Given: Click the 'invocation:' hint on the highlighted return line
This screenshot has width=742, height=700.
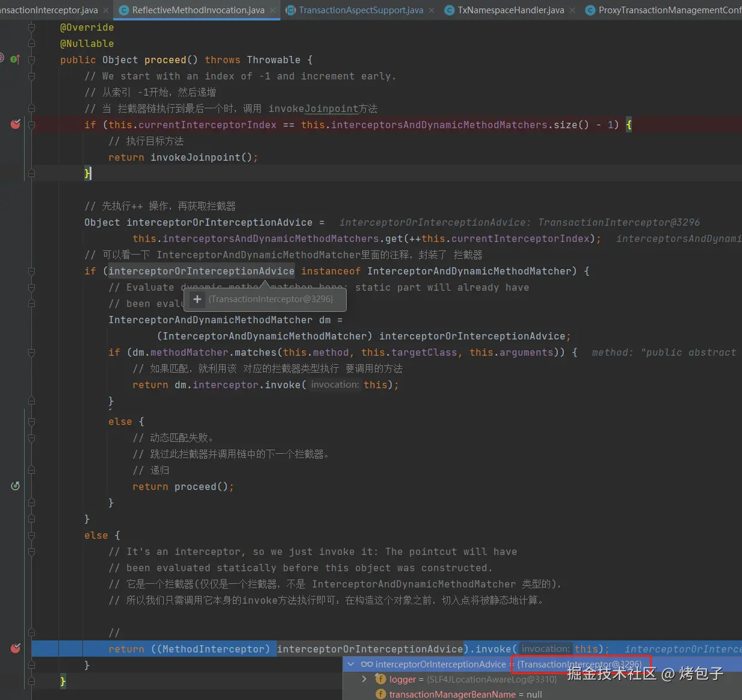Looking at the screenshot, I should (x=546, y=648).
